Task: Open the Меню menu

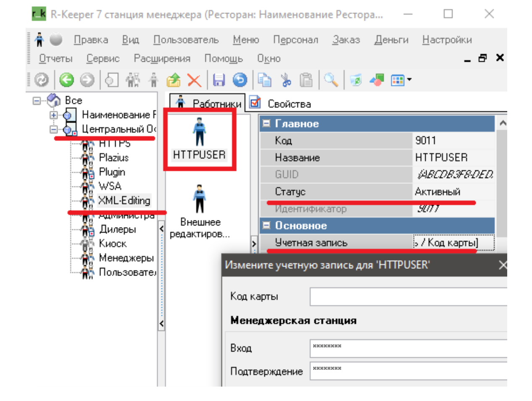Action: tap(246, 39)
